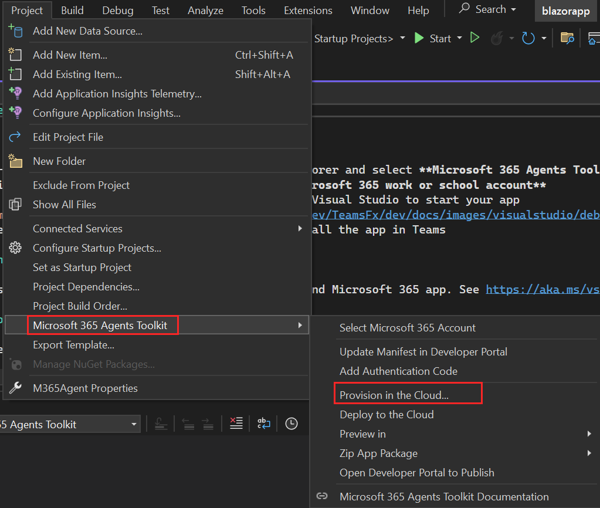Select Provision in the Cloud menu item
This screenshot has width=600, height=508.
tap(394, 395)
